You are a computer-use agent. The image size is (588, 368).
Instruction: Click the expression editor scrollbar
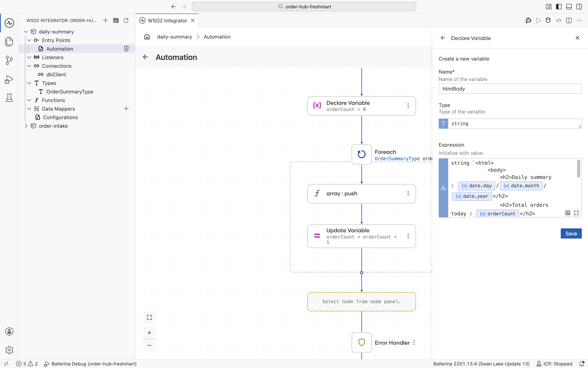click(x=578, y=169)
